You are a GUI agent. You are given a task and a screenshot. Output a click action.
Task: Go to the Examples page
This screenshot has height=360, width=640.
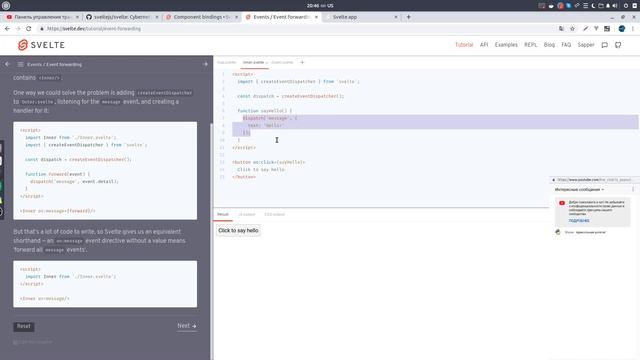506,45
